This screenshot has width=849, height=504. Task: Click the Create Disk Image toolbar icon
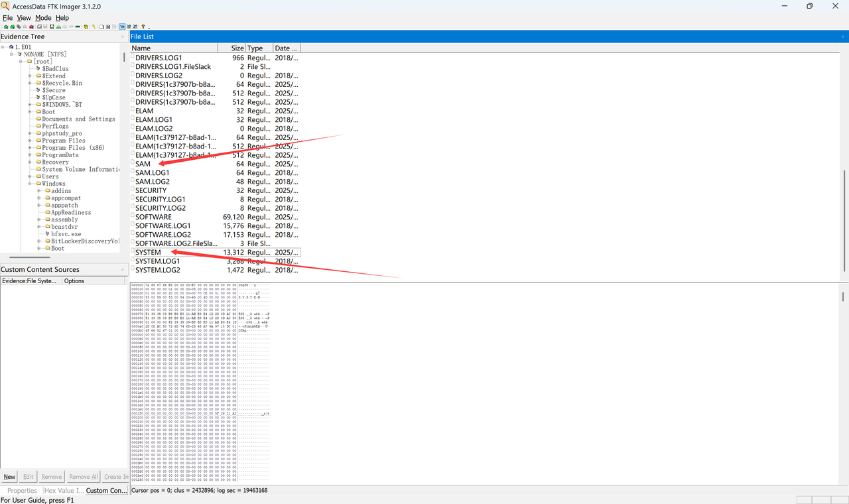[x=39, y=27]
